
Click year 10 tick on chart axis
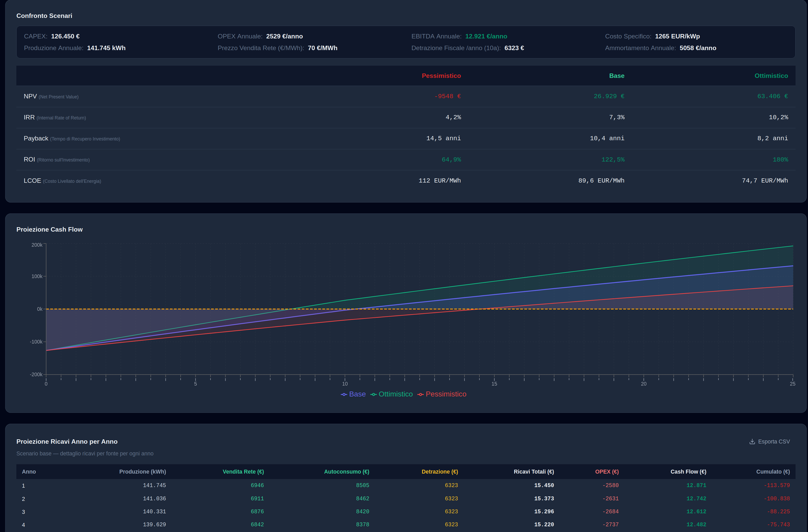(x=345, y=384)
